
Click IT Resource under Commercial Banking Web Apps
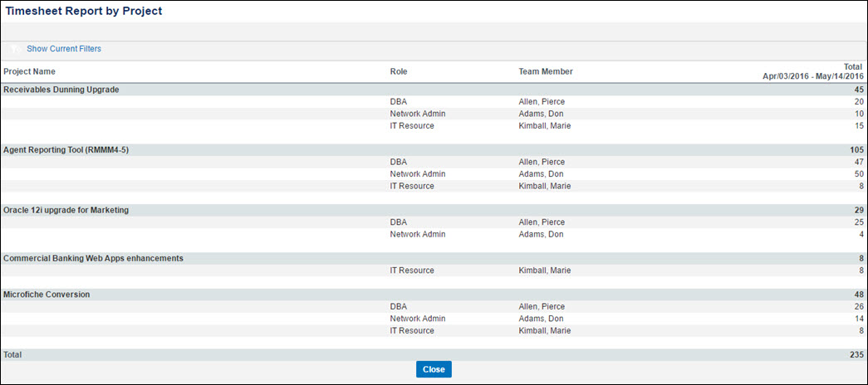413,270
